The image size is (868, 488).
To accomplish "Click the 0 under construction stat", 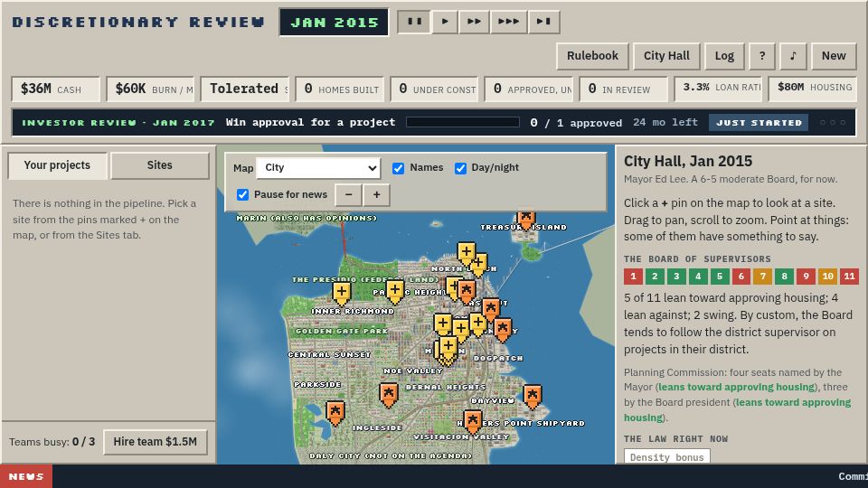I will [x=434, y=89].
